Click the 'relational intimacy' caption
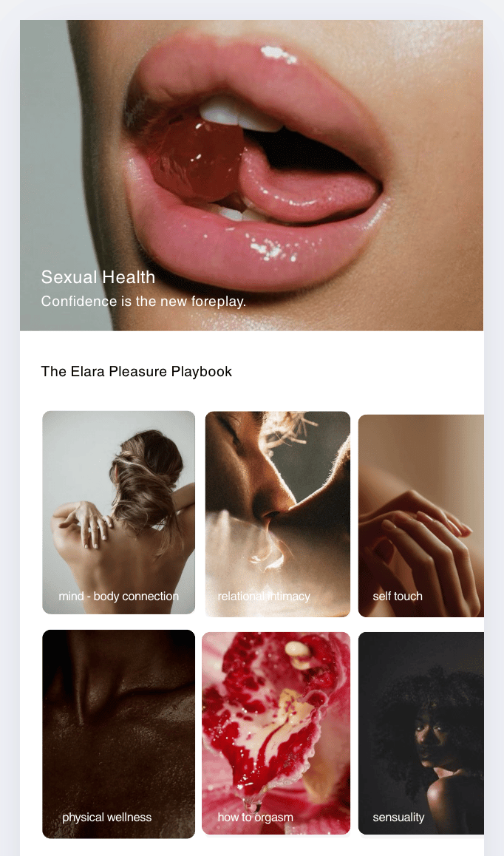 pos(264,596)
